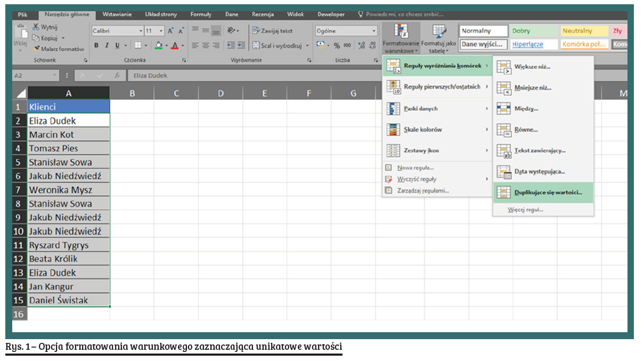Click the cell borders icon

click(x=137, y=46)
